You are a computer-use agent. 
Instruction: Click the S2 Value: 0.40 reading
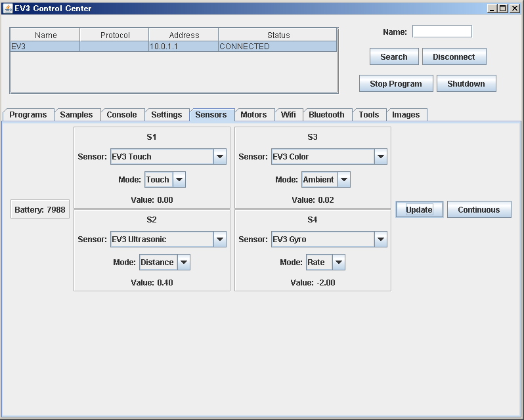click(152, 283)
